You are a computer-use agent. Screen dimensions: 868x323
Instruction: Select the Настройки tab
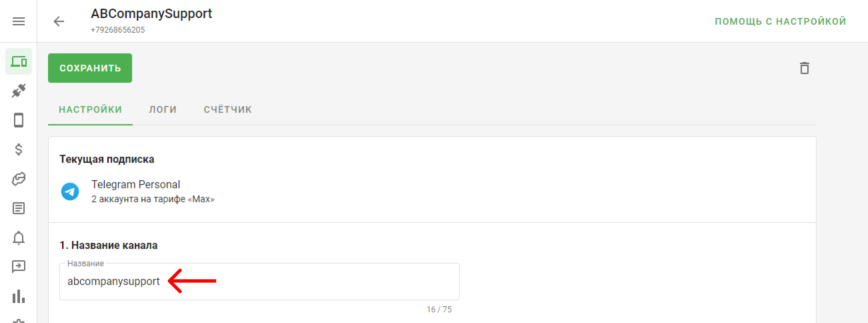point(90,109)
